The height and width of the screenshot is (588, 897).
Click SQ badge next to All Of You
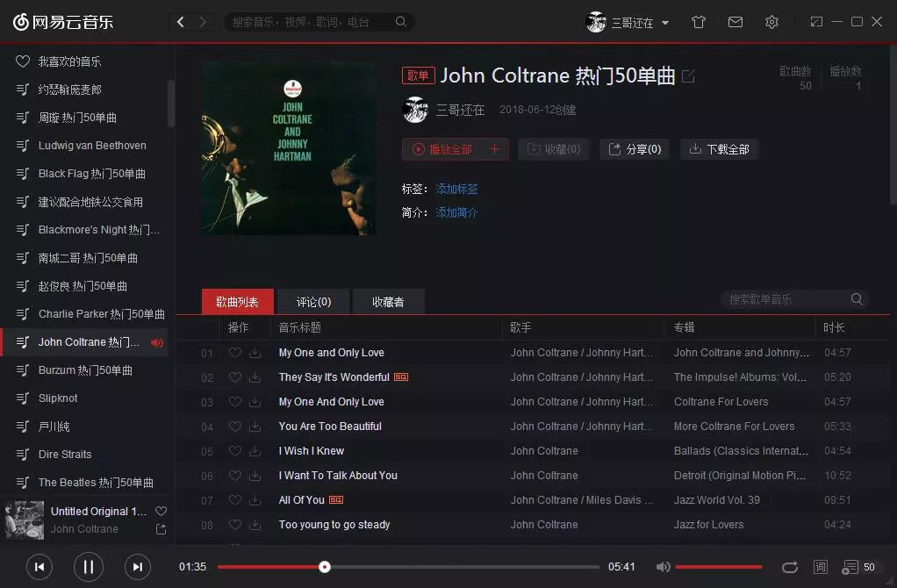tap(336, 500)
